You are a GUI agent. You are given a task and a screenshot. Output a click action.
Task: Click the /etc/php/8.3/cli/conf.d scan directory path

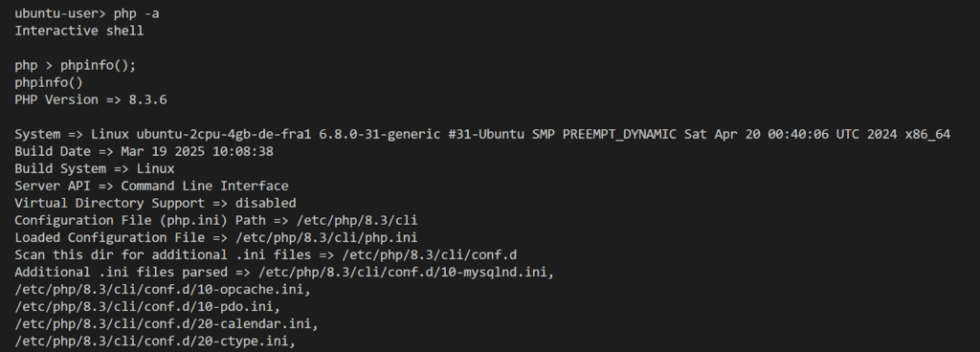coord(430,255)
